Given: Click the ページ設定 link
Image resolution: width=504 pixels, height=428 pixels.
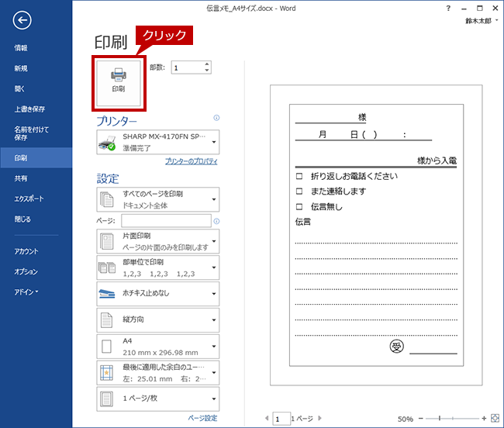Looking at the screenshot, I should [x=202, y=418].
